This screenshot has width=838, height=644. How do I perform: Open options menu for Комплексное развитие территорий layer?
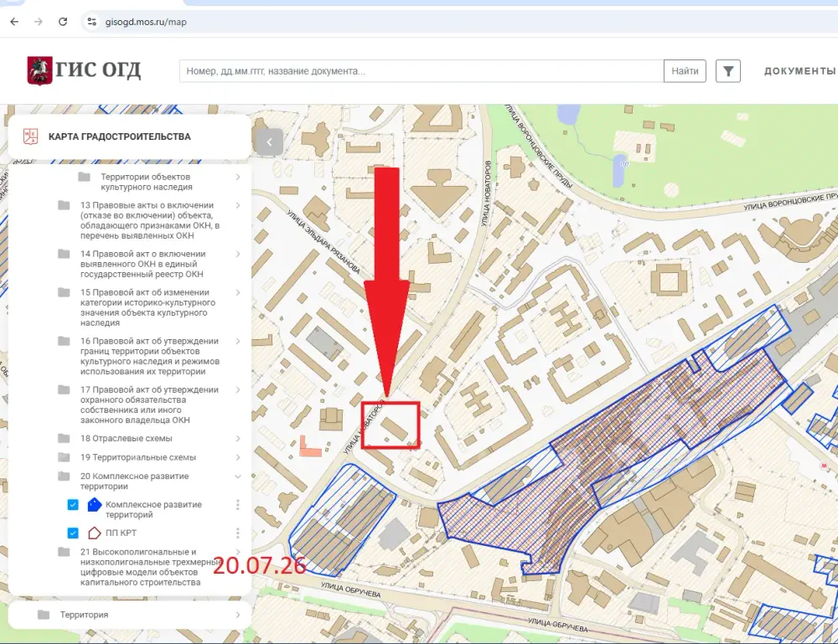tap(238, 505)
